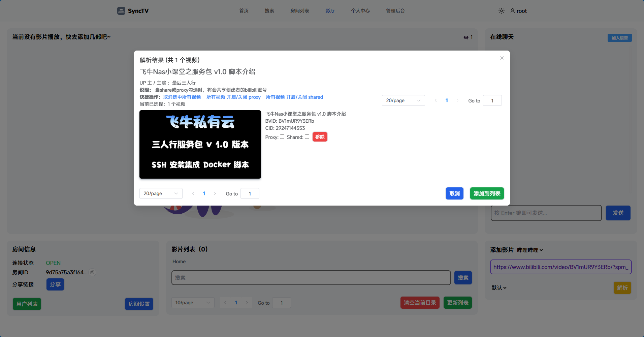Open the 房间设置 button
The height and width of the screenshot is (337, 644).
[139, 304]
